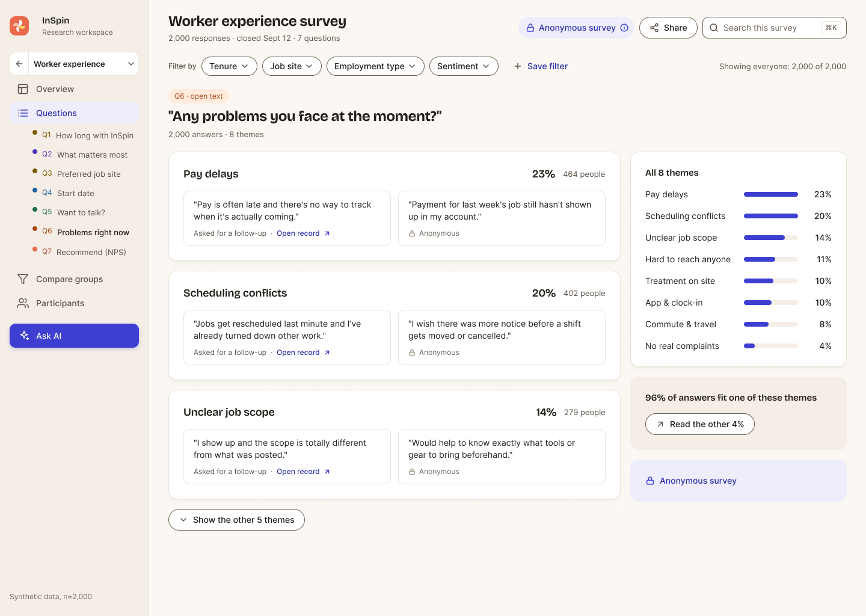Open the Participants page
The height and width of the screenshot is (616, 866).
click(x=75, y=303)
